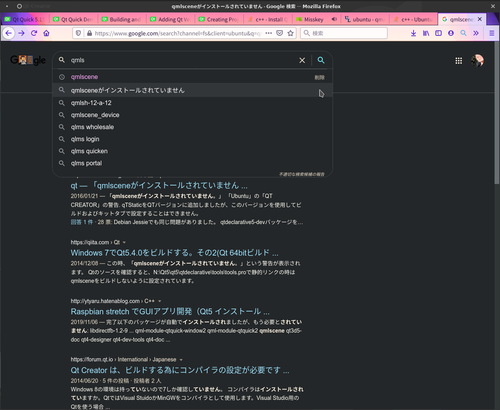The height and width of the screenshot is (410, 500).
Task: Mute the Misskey tab audio
Action: (334, 19)
